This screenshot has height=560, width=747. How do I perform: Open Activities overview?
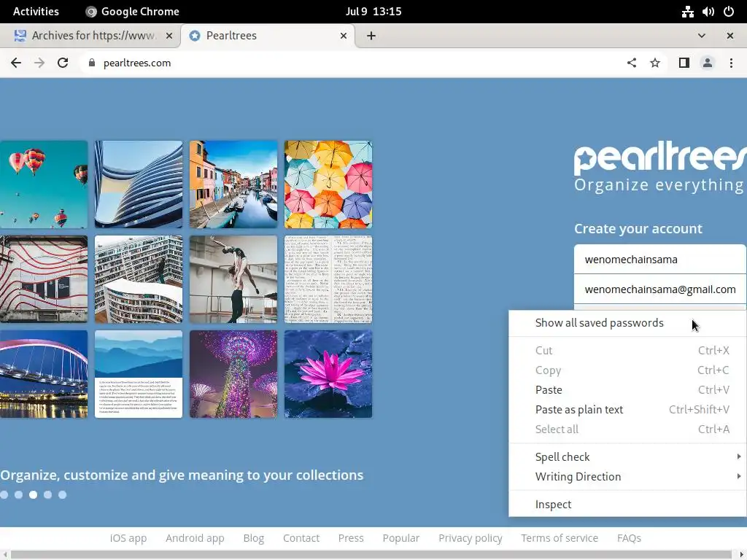tap(36, 12)
